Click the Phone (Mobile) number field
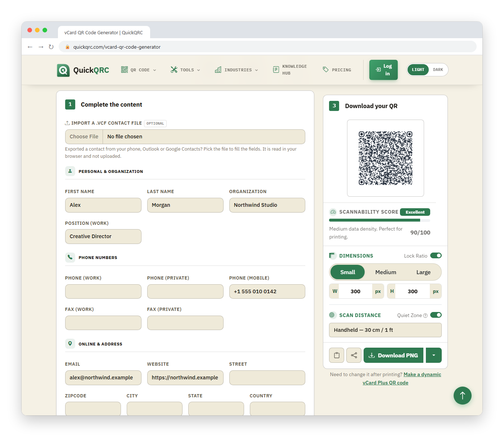 click(x=267, y=291)
